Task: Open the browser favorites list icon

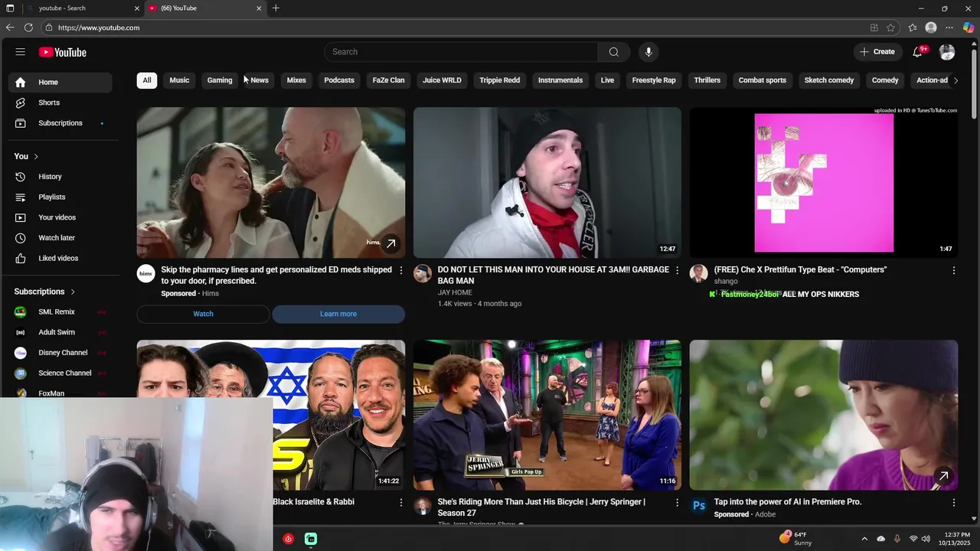Action: click(x=913, y=28)
